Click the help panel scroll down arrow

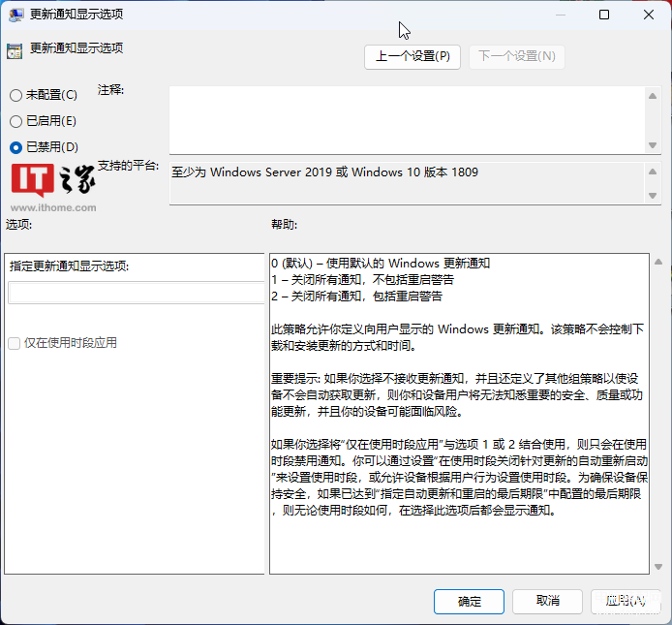tap(658, 567)
